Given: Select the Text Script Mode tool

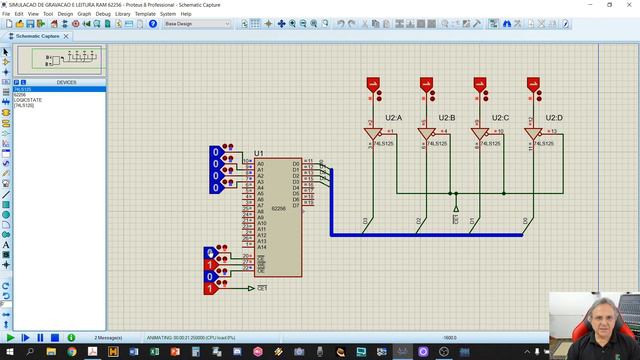Looking at the screenshot, I should click(x=6, y=92).
